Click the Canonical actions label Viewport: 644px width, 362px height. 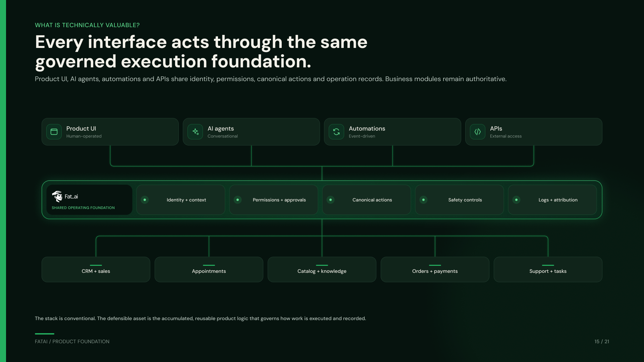click(372, 200)
